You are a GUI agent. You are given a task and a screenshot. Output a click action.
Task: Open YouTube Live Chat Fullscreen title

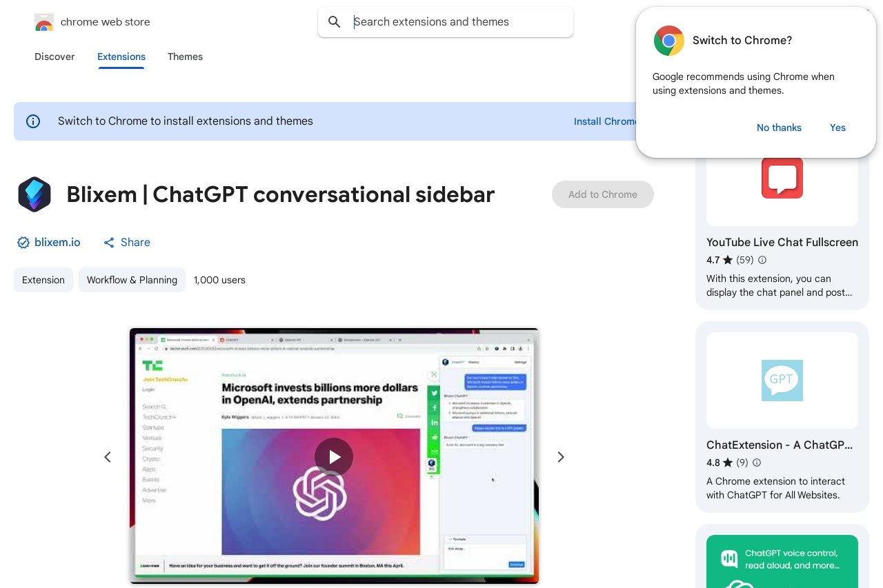click(782, 243)
